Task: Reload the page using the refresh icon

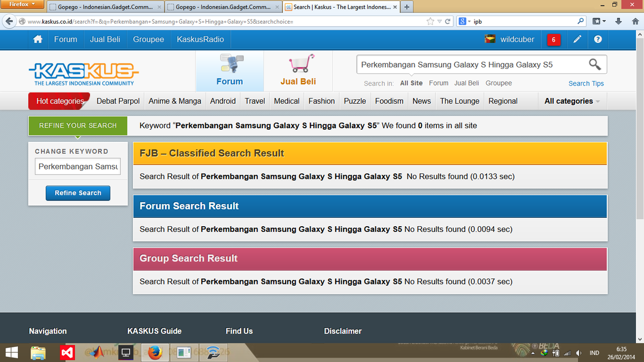Action: coord(449,22)
